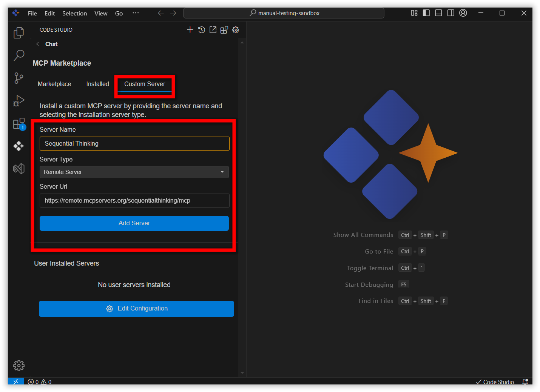540x392 pixels.
Task: Start a new chat with plus icon
Action: click(x=190, y=30)
